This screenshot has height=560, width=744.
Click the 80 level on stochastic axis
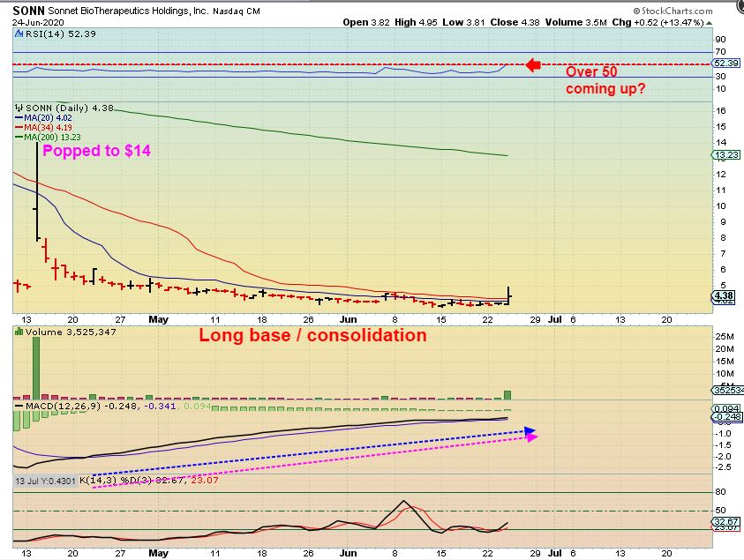coord(720,492)
